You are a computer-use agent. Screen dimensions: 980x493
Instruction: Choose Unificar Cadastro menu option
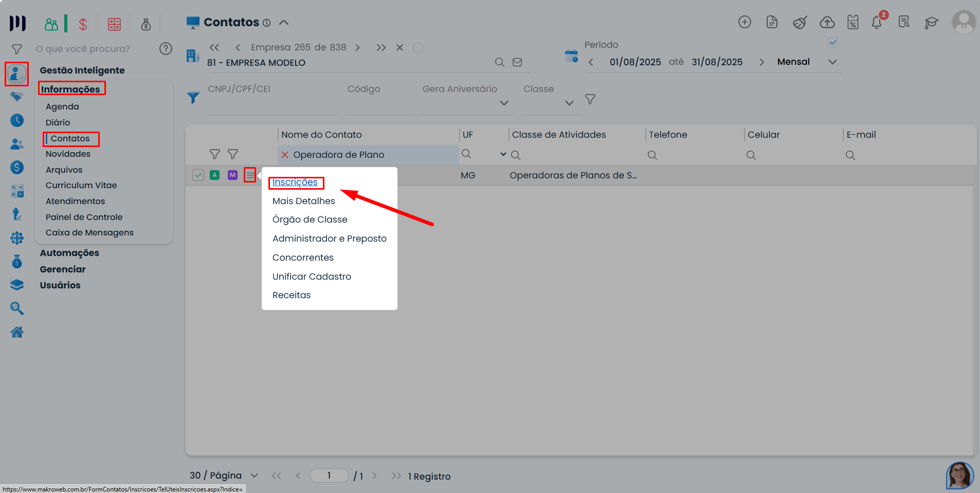point(312,277)
